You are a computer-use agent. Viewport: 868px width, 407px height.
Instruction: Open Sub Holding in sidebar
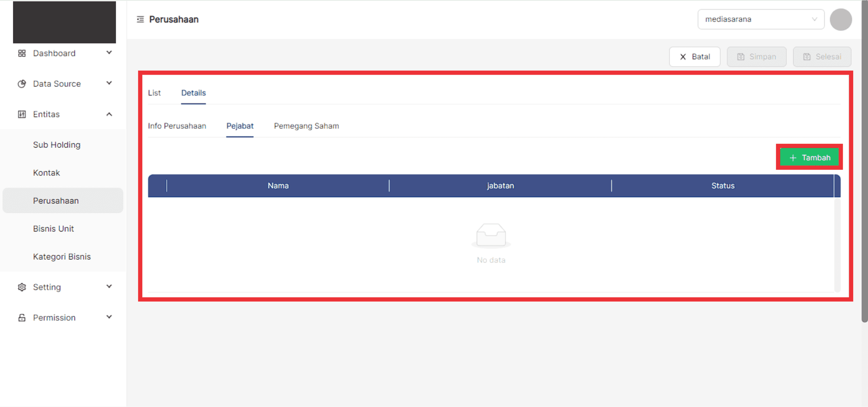tap(57, 145)
